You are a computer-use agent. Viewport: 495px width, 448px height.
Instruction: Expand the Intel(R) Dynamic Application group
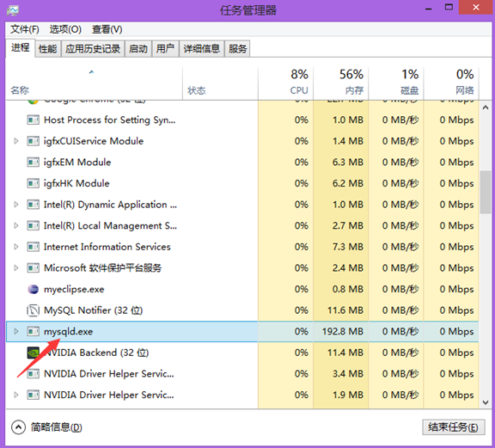click(x=16, y=205)
